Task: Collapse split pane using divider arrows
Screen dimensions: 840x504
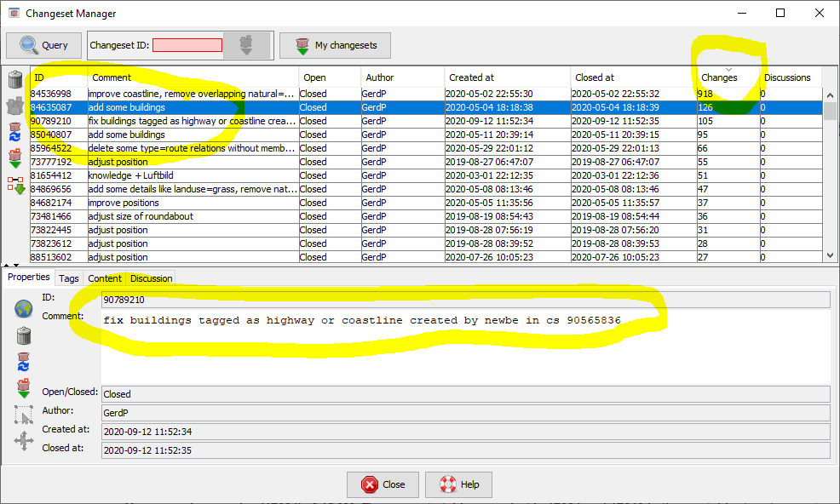Action: coord(7,266)
